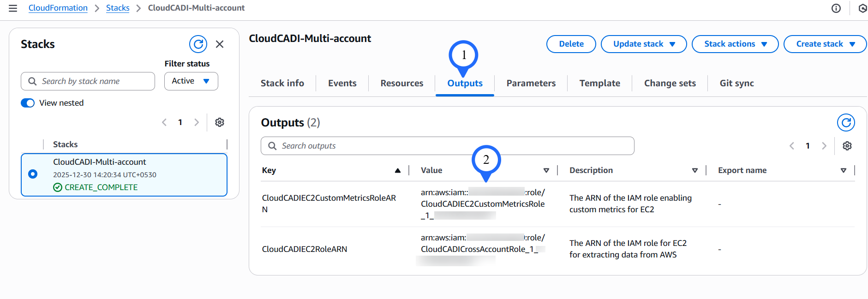Screen dimensions: 868x299
Task: Open Outputs table settings gear
Action: pos(847,146)
